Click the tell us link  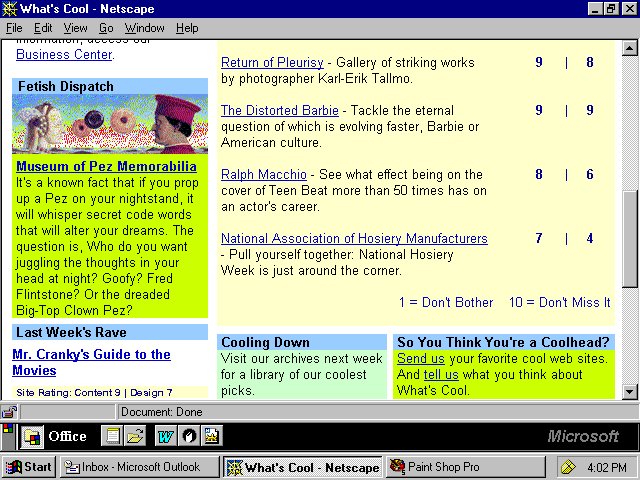tap(441, 374)
